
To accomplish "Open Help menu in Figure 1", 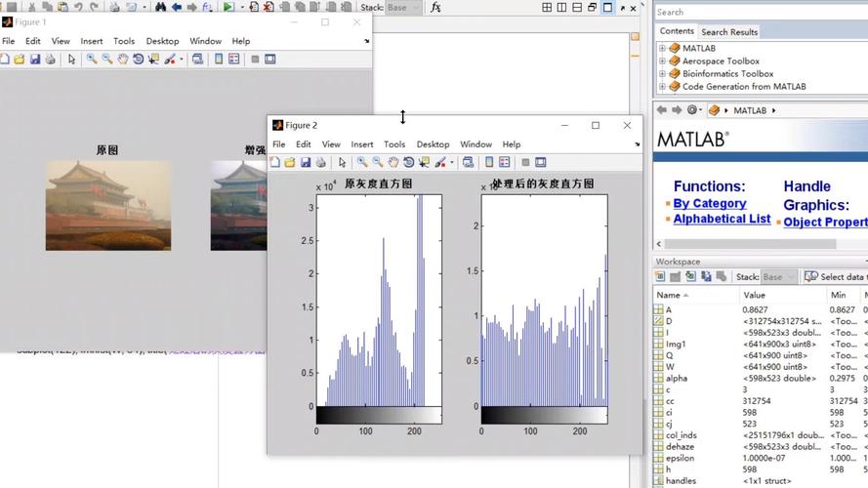I will point(241,41).
